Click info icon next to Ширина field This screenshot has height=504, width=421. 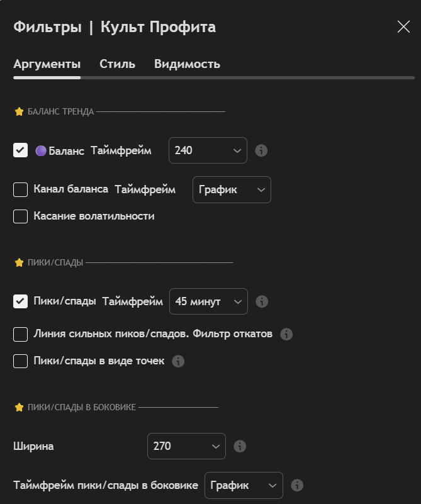point(239,446)
